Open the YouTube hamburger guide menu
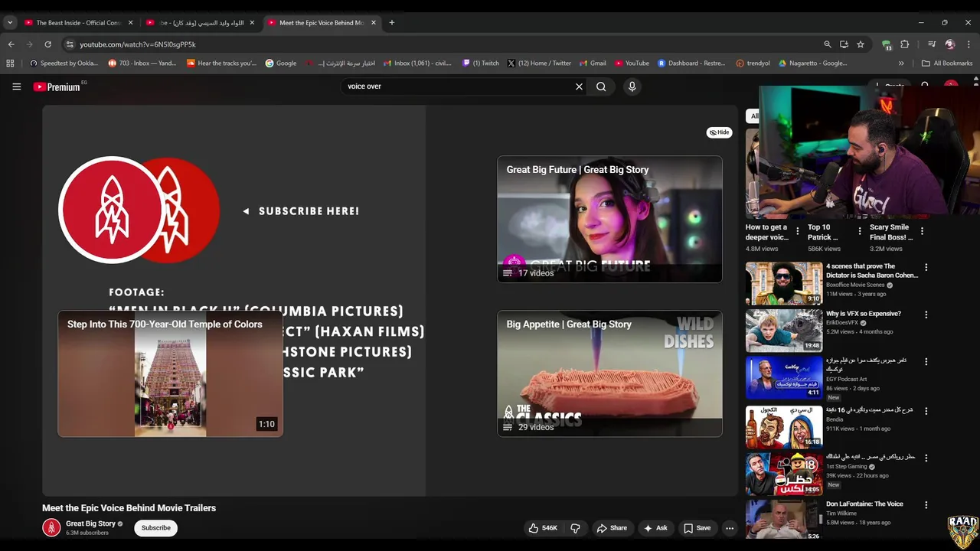Screen dimensions: 980x551 pyautogui.click(x=16, y=86)
